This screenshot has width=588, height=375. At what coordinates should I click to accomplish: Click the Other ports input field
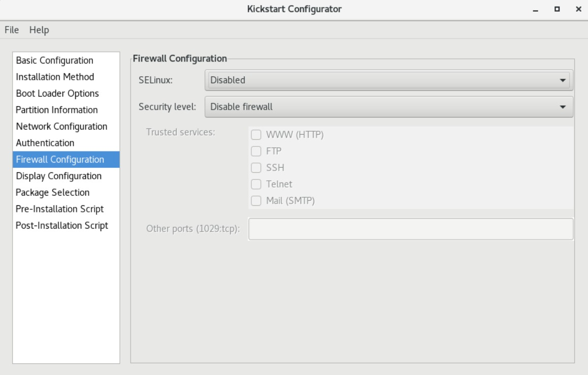coord(410,229)
